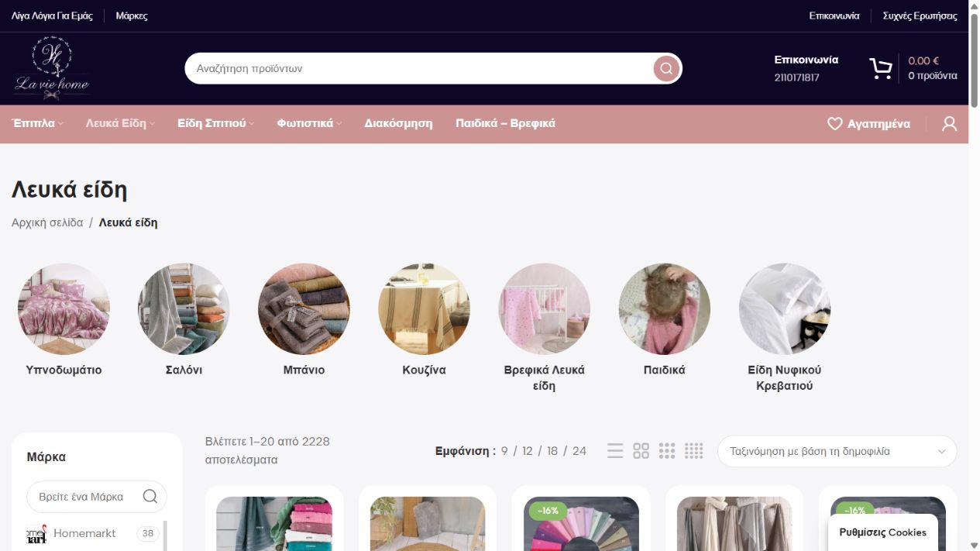This screenshot has height=551, width=980.
Task: Click the phone number 2110171817
Action: click(796, 77)
